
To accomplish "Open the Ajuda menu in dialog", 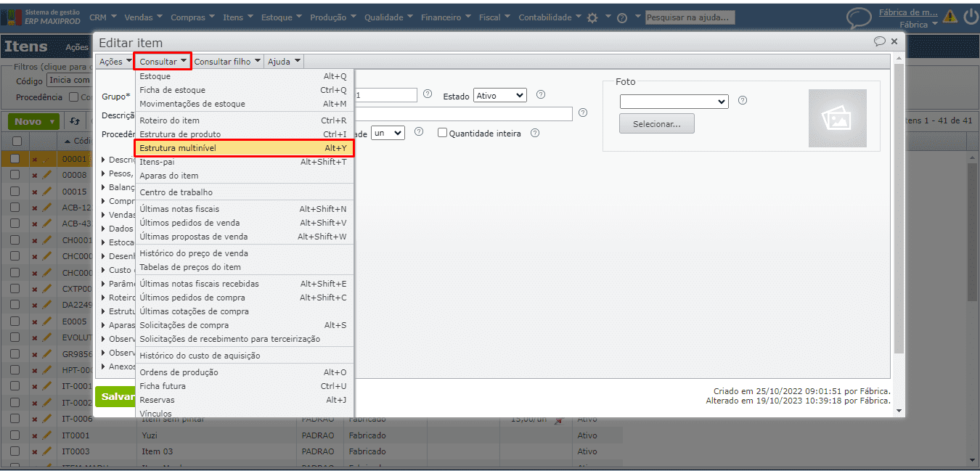I will (x=284, y=62).
